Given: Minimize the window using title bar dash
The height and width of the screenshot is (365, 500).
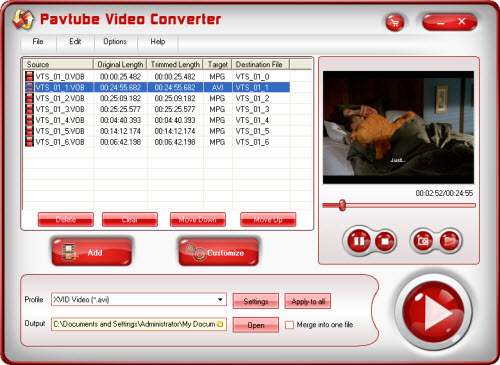Looking at the screenshot, I should click(x=441, y=23).
